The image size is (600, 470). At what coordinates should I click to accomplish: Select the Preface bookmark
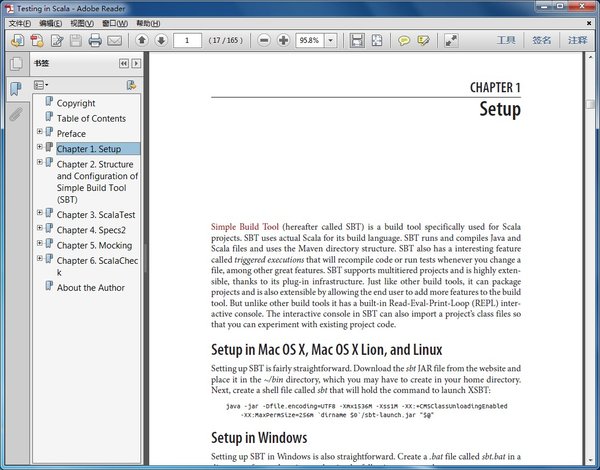click(x=71, y=134)
